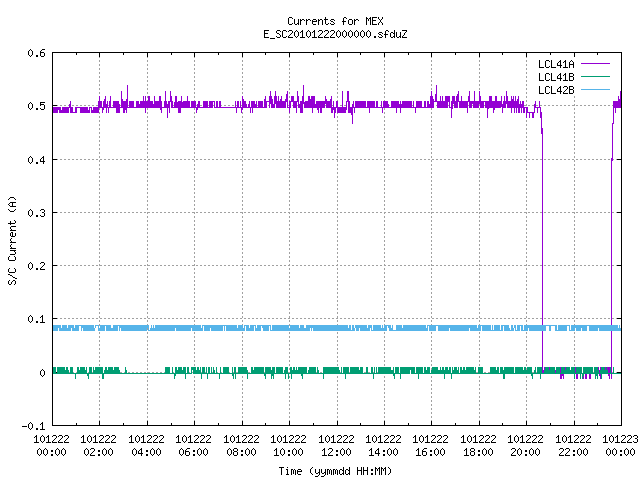
Task: Click the LCL41A legend label
Action: click(x=556, y=64)
